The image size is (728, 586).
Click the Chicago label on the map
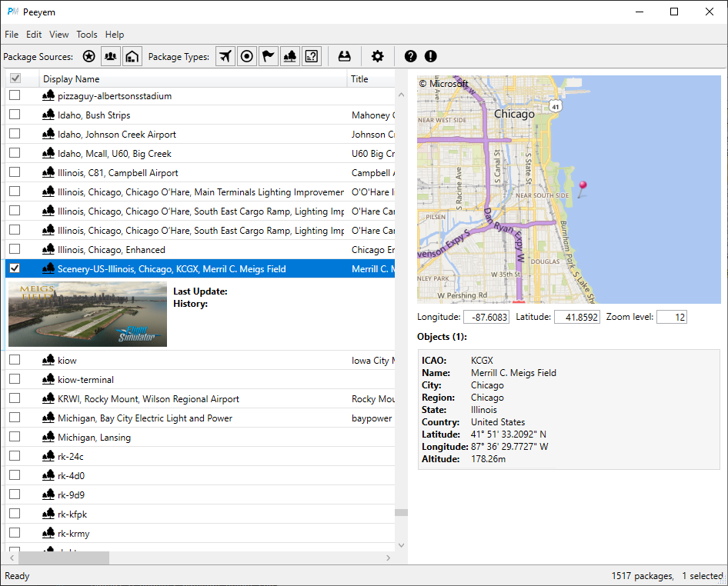coord(514,114)
